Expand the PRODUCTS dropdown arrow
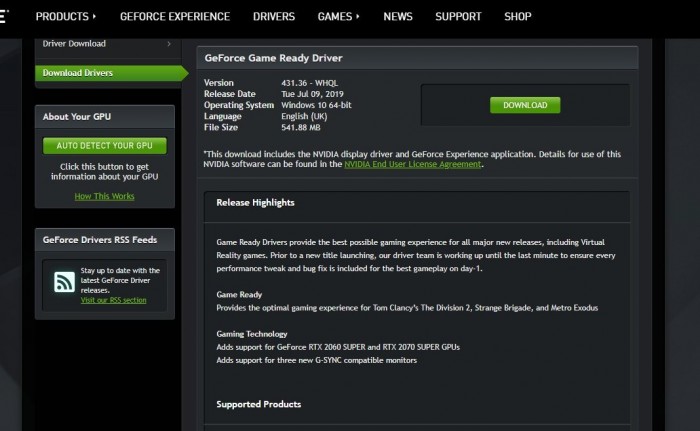The width and height of the screenshot is (700, 431). tap(94, 17)
